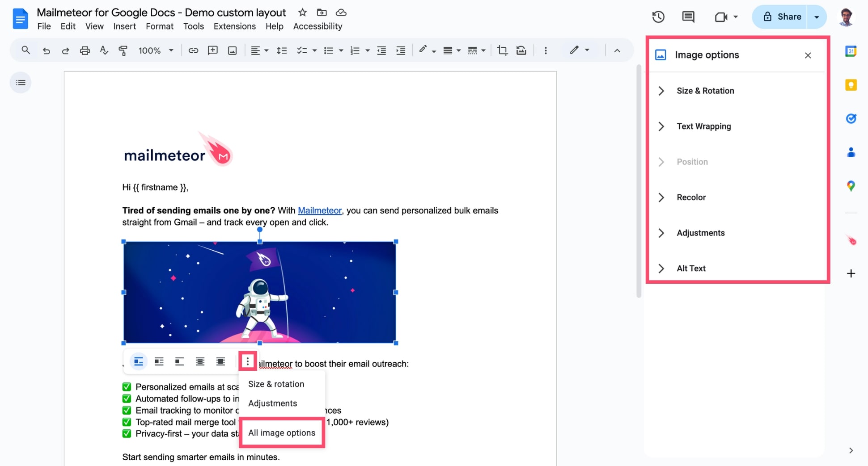This screenshot has width=868, height=466.
Task: Set image Behind text
Action: [x=200, y=361]
